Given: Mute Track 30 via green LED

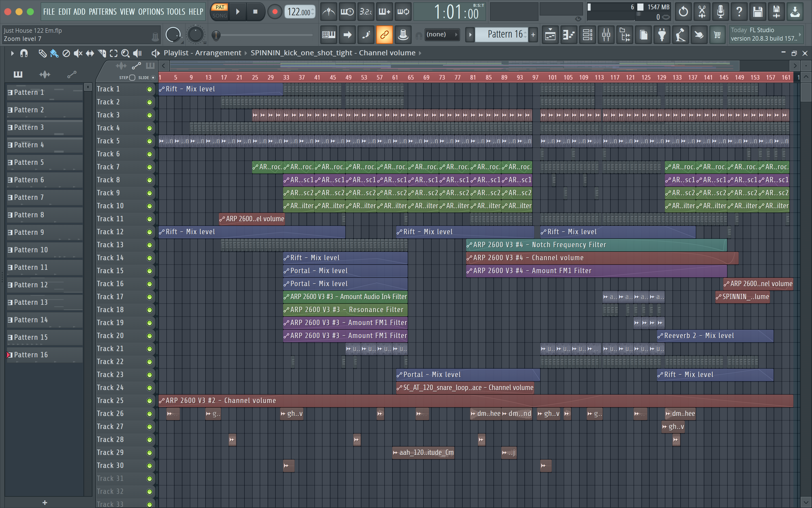Looking at the screenshot, I should pos(149,466).
